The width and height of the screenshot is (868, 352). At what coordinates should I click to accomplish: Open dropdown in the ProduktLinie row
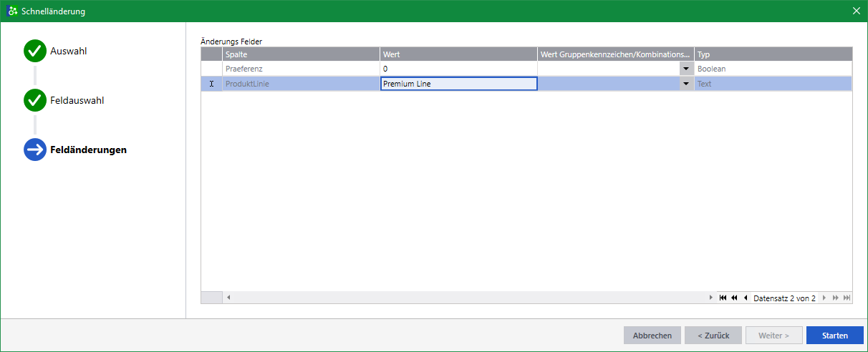coord(687,84)
